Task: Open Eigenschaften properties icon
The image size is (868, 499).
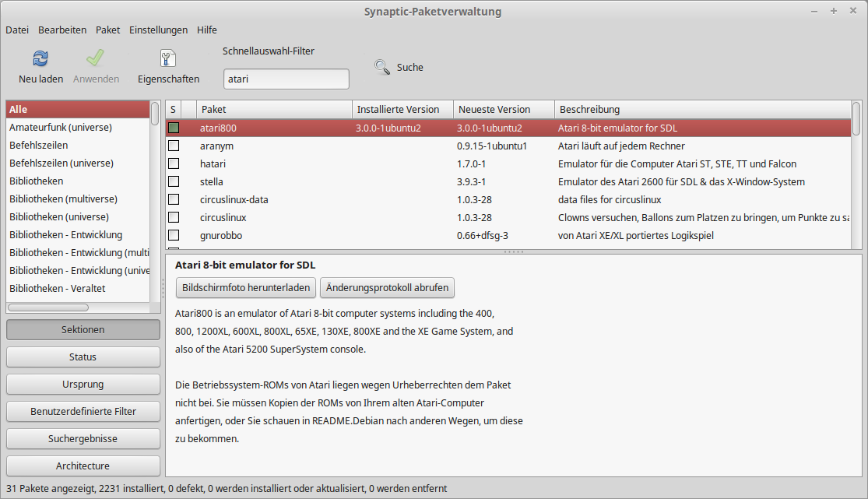Action: tap(167, 58)
